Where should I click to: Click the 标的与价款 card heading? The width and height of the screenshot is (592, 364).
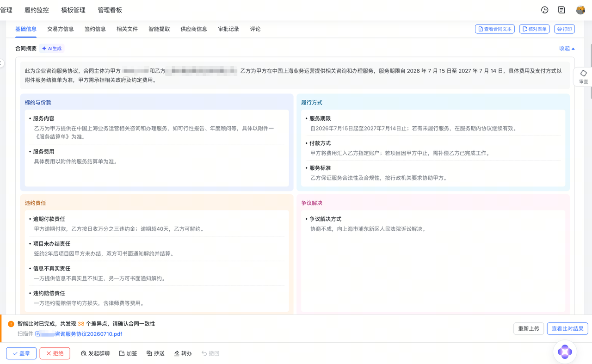38,103
